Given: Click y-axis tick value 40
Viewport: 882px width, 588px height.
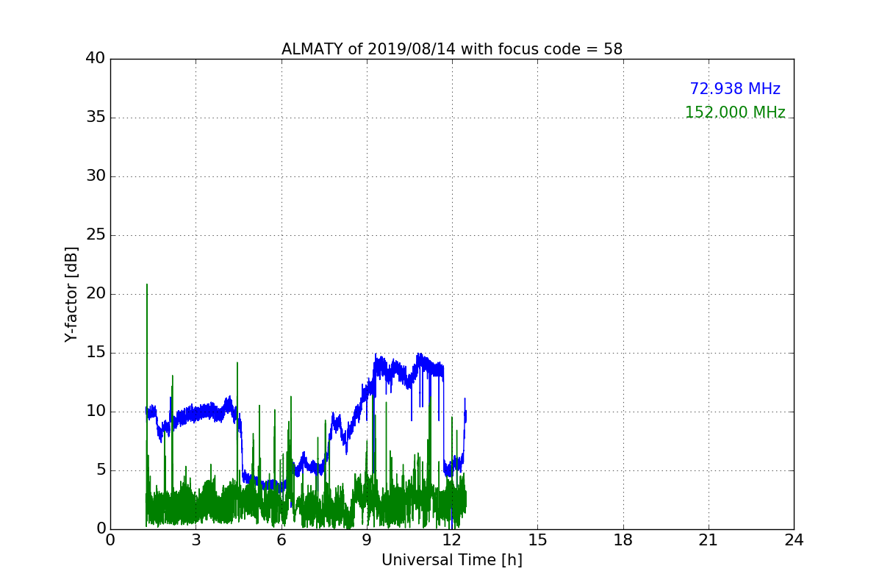Looking at the screenshot, I should click(96, 59).
